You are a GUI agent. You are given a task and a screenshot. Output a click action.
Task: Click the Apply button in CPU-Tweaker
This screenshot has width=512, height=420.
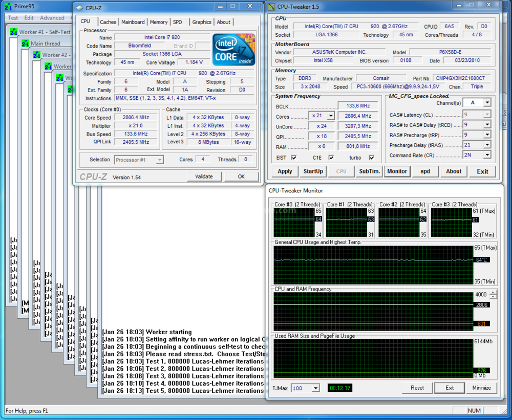point(285,171)
